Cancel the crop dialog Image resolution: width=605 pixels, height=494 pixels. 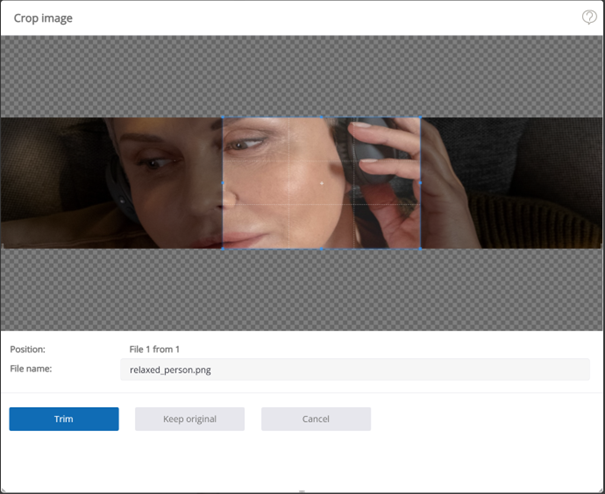(x=316, y=419)
